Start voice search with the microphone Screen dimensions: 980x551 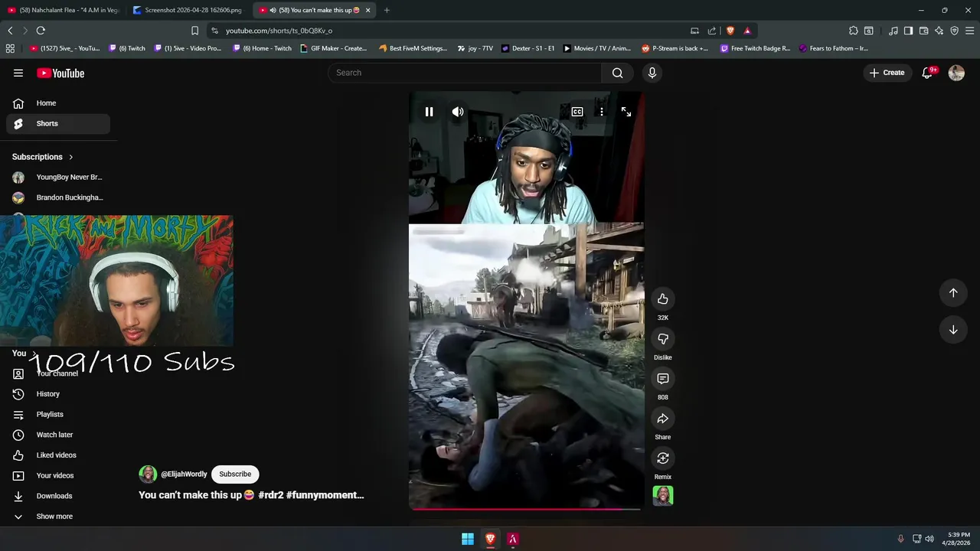point(652,73)
